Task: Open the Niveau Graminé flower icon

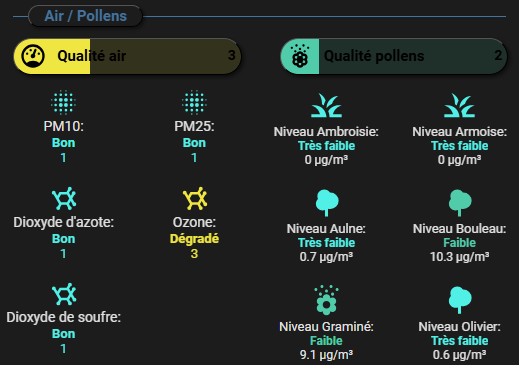Action: (326, 300)
